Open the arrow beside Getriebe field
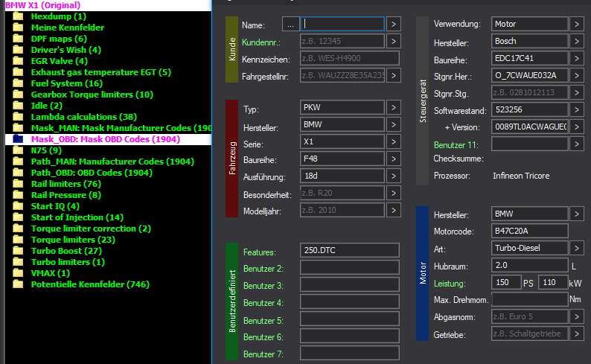The height and width of the screenshot is (364, 591). tap(577, 333)
